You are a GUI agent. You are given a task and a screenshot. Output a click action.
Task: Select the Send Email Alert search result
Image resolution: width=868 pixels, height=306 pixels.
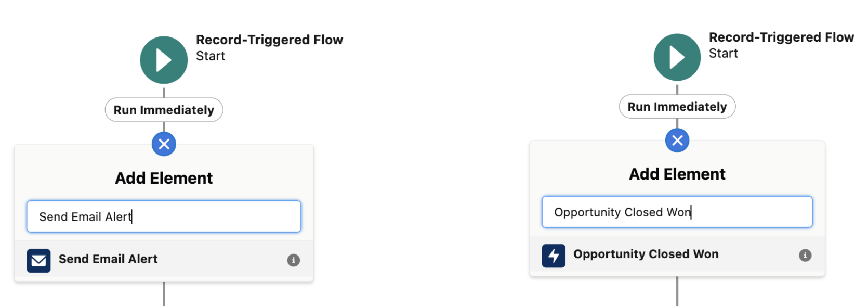pyautogui.click(x=108, y=260)
